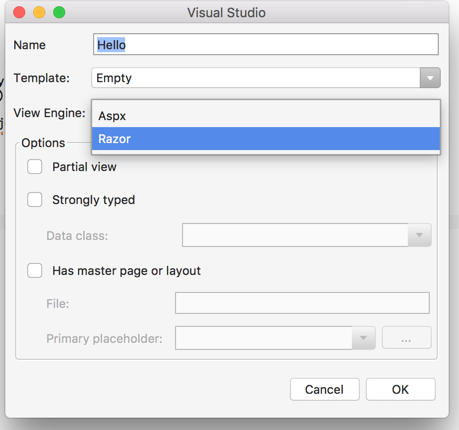
Task: Close the dialog with red button
Action: coord(19,13)
